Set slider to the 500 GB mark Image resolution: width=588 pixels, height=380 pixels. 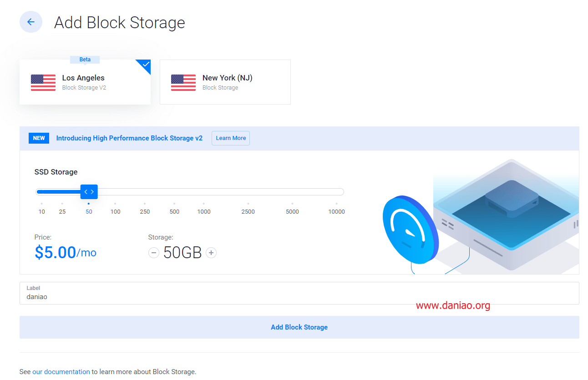(174, 211)
